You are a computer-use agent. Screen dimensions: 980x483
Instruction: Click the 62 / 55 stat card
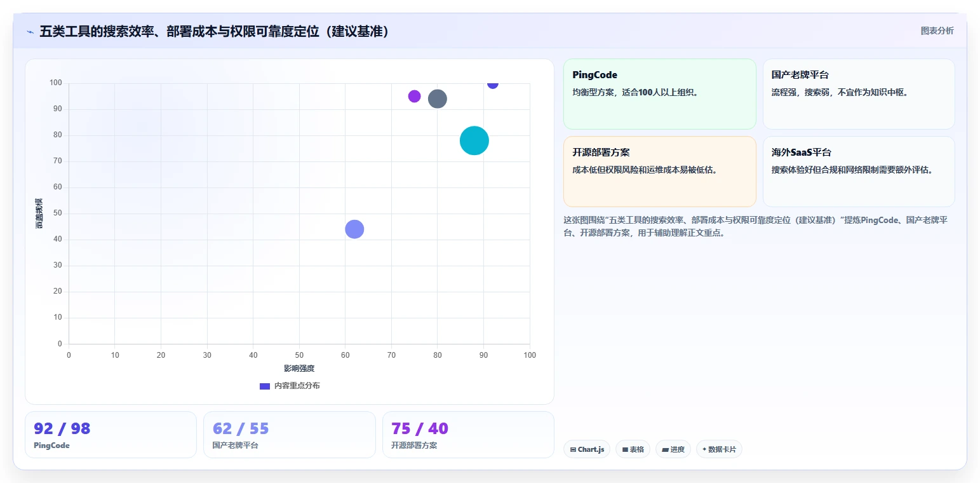coord(290,435)
